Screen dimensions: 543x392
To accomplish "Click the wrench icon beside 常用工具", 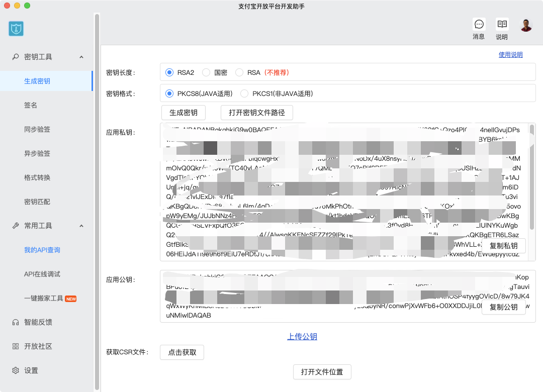I will pos(16,226).
